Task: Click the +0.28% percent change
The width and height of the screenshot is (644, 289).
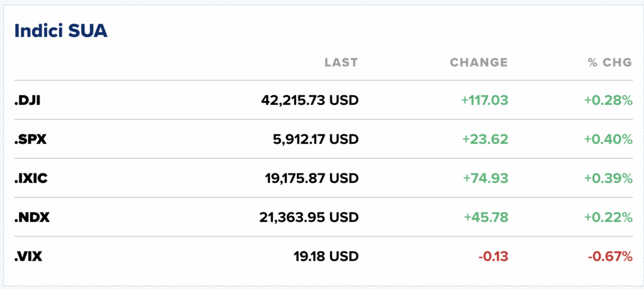Action: coord(608,100)
